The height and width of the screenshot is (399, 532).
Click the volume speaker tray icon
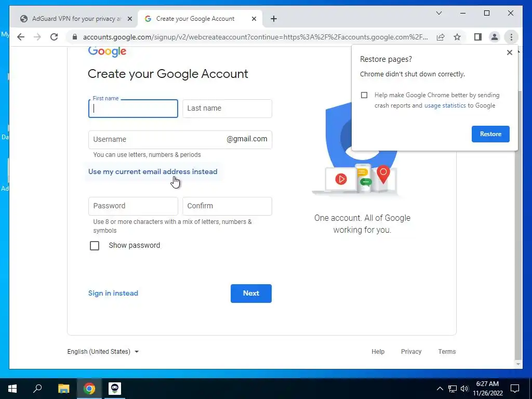click(x=464, y=389)
